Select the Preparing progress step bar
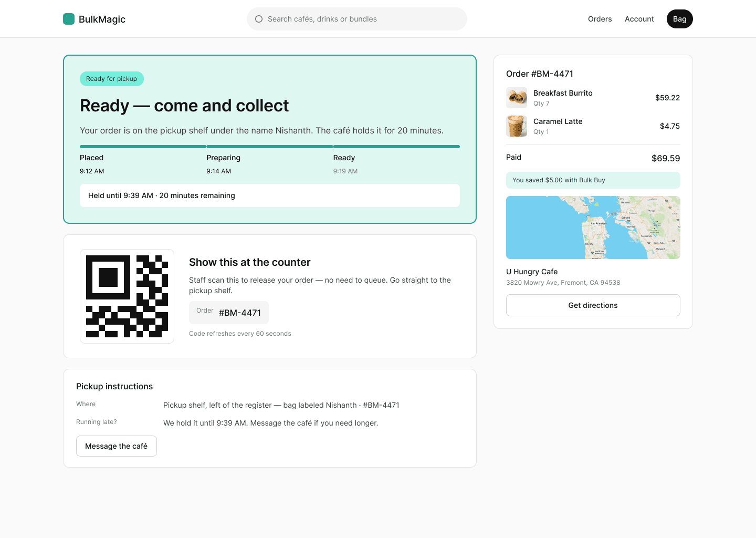 click(270, 147)
